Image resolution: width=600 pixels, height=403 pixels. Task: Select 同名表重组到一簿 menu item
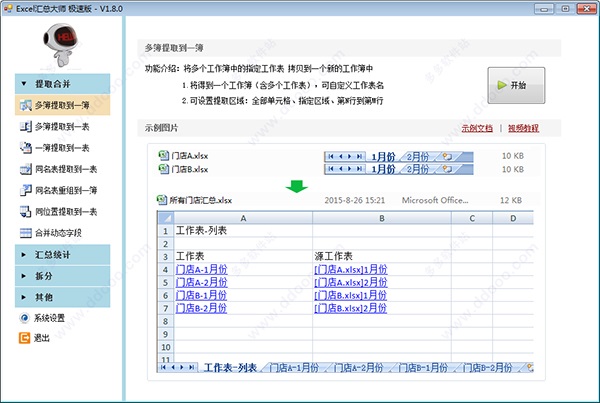62,190
